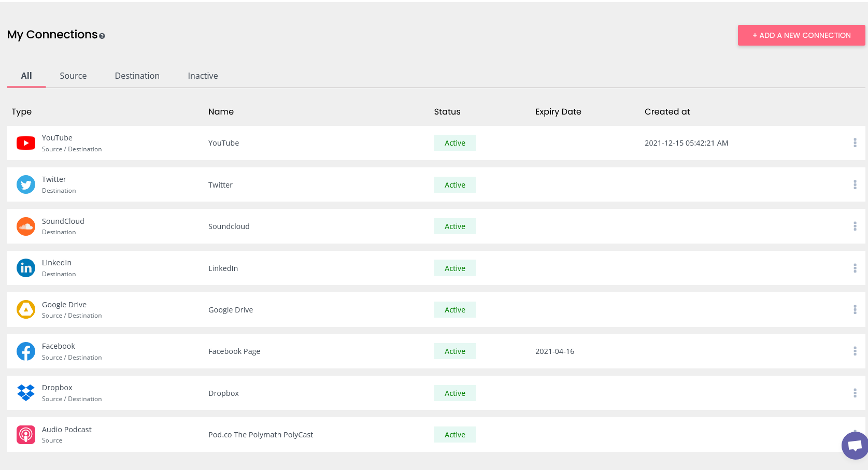Image resolution: width=868 pixels, height=470 pixels.
Task: Click the Google Drive icon
Action: point(26,309)
